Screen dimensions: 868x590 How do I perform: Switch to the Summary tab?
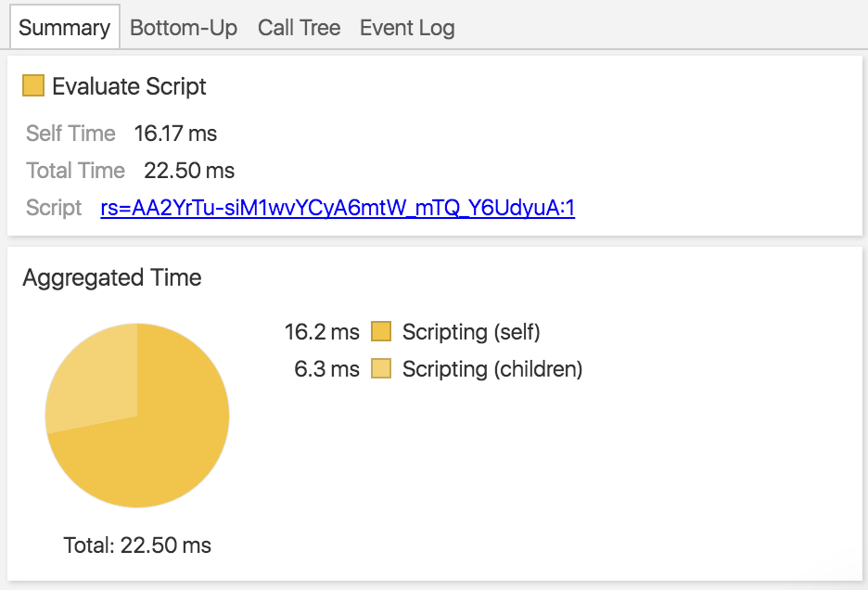pyautogui.click(x=64, y=28)
